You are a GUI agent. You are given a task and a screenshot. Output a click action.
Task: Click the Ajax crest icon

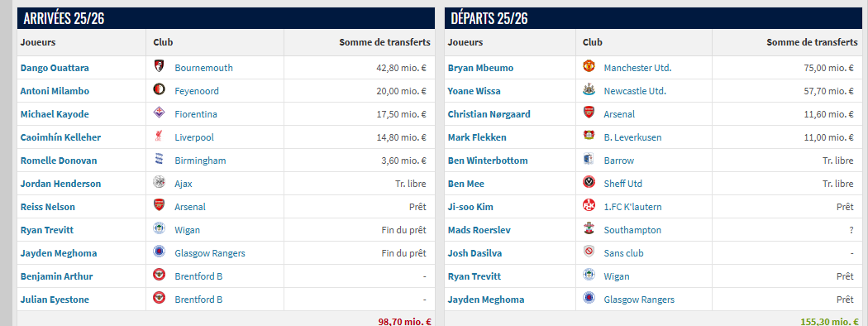point(159,184)
